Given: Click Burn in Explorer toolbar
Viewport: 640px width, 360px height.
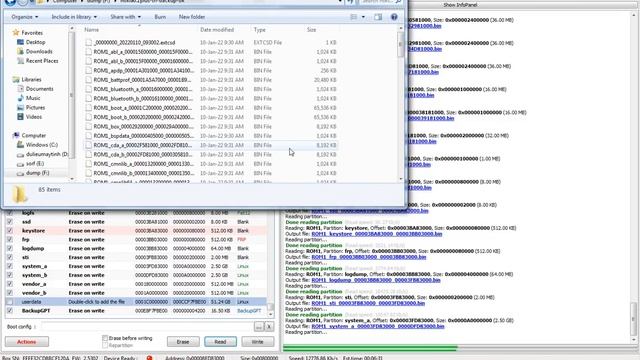Looking at the screenshot, I should (x=160, y=17).
